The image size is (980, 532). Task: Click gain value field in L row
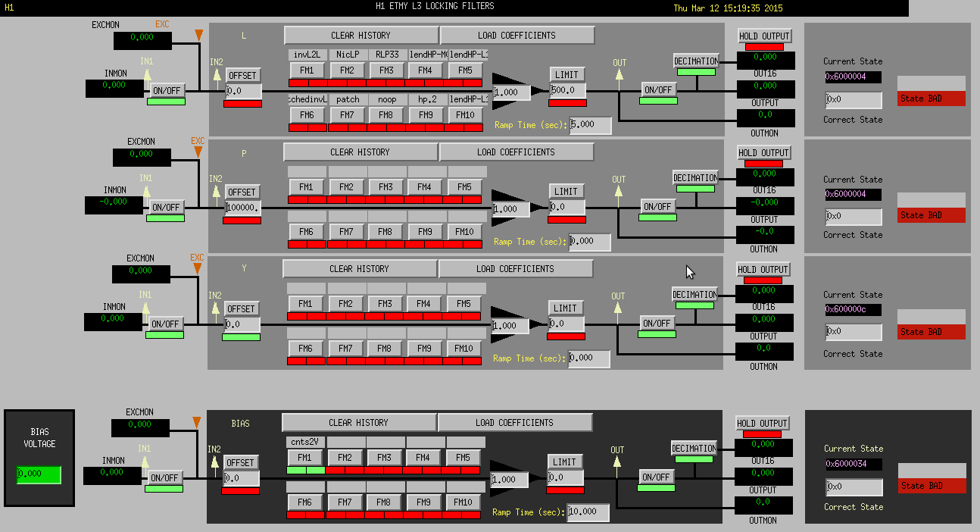(x=513, y=92)
